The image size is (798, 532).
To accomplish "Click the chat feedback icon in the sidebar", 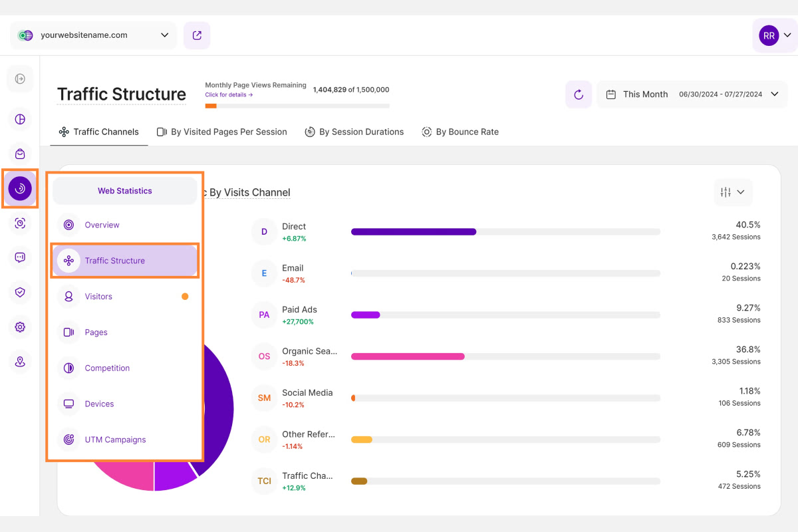I will click(20, 258).
